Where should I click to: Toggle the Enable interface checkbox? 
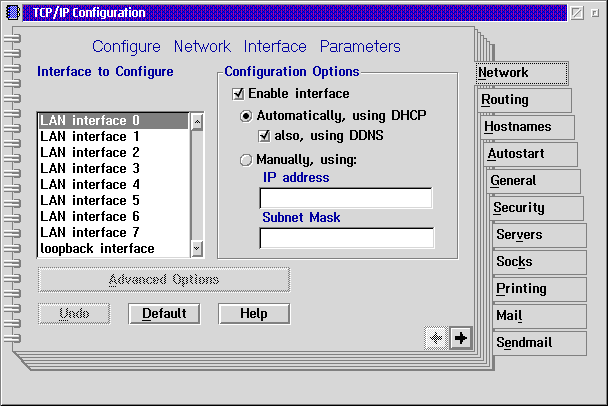[x=238, y=93]
